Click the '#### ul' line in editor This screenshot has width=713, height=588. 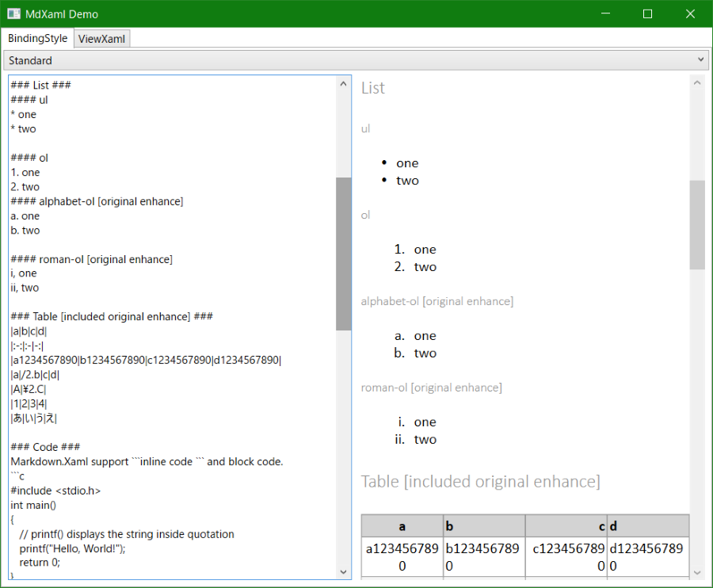(29, 100)
